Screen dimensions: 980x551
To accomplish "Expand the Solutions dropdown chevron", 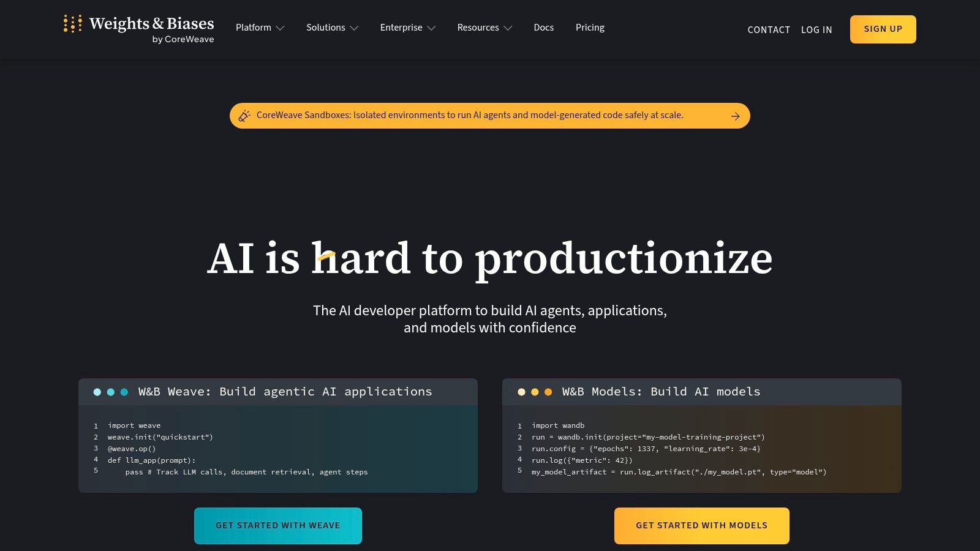I will coord(354,28).
